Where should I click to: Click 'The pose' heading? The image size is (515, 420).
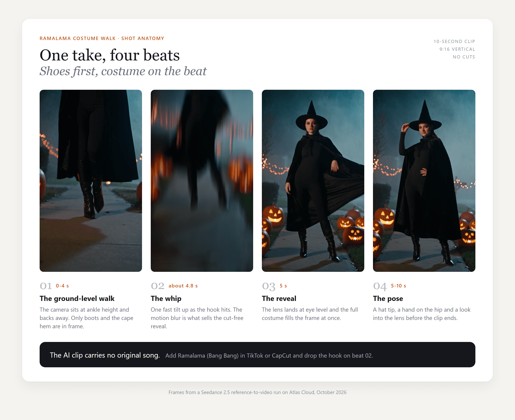(x=388, y=299)
